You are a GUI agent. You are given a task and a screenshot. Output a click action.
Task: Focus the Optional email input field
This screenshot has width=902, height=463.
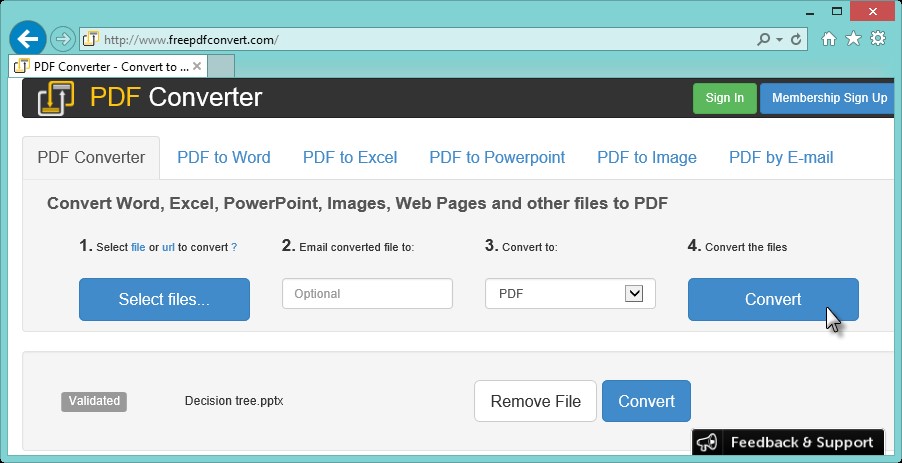point(367,293)
